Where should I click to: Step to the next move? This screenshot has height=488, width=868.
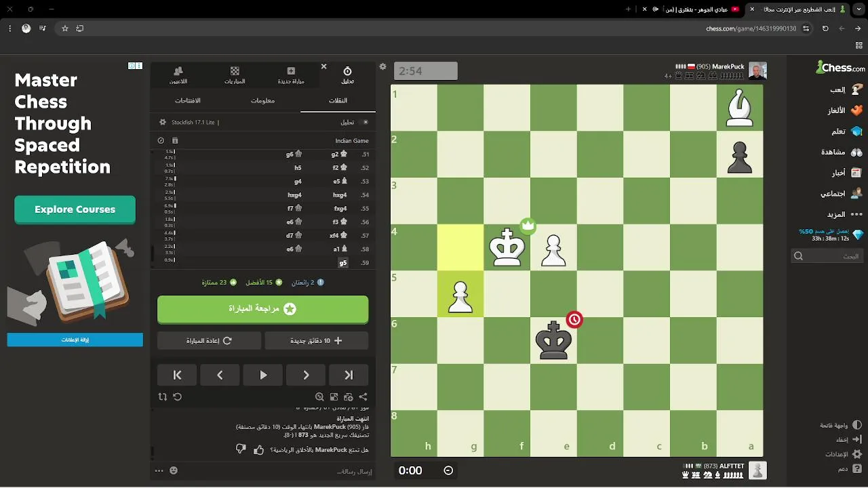(x=306, y=375)
